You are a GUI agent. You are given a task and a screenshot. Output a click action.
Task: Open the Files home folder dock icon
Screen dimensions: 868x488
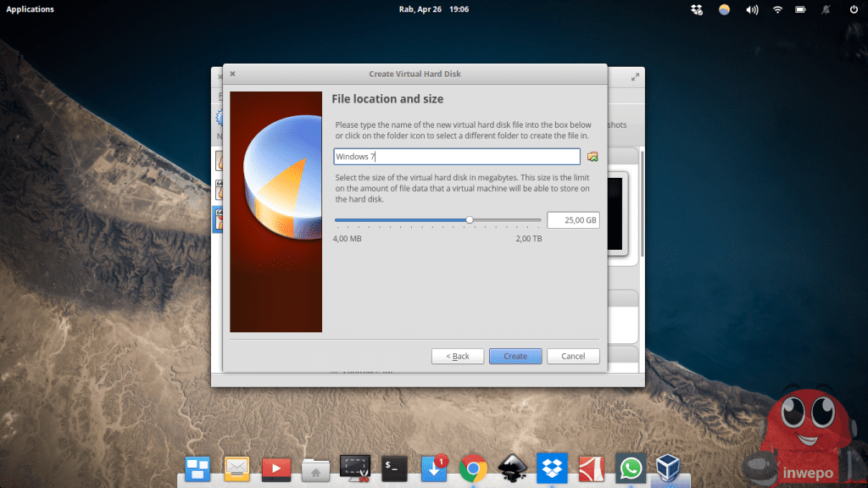point(315,468)
